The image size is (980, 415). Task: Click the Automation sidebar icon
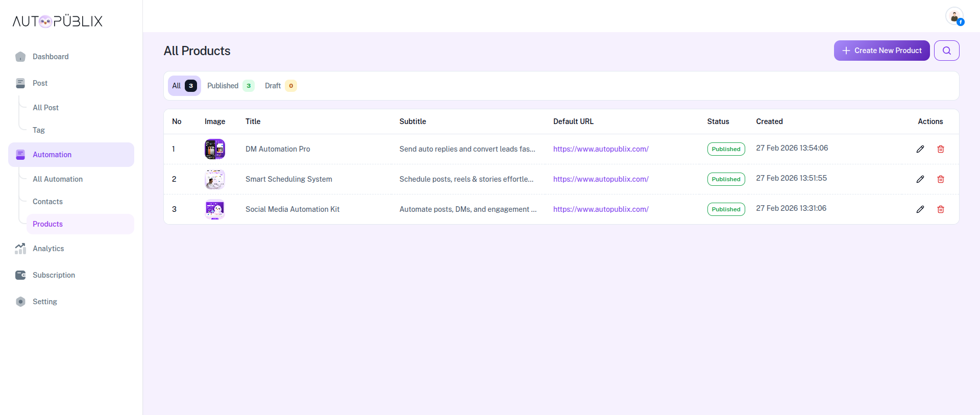[20, 155]
